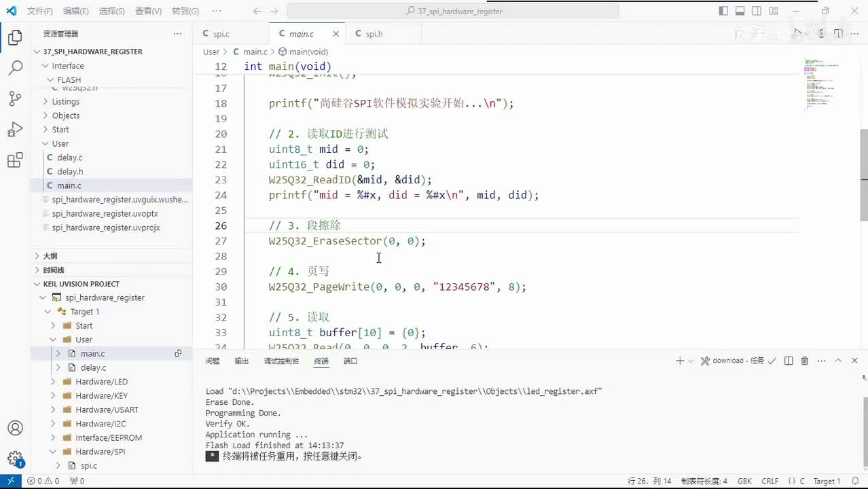
Task: Open the 文件(F) menu
Action: [x=40, y=11]
